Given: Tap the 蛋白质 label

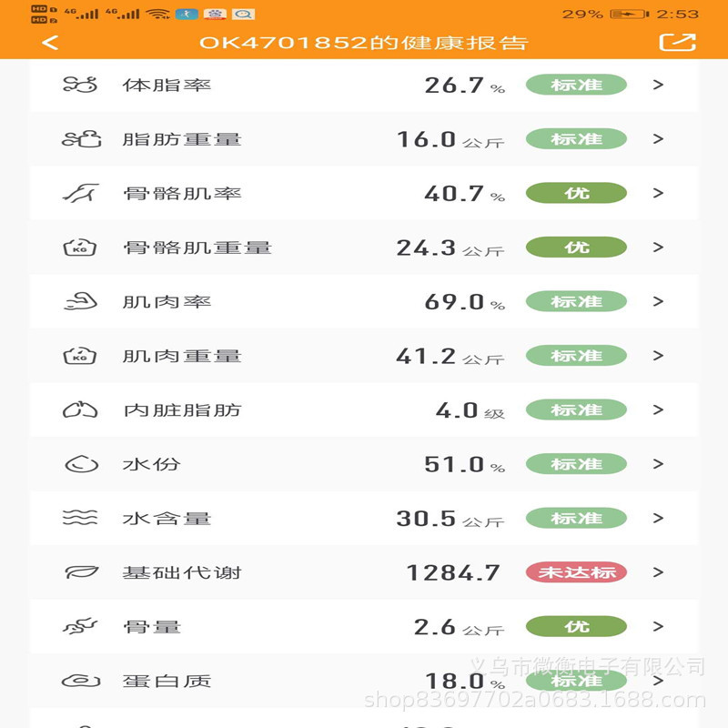Looking at the screenshot, I should tap(167, 681).
